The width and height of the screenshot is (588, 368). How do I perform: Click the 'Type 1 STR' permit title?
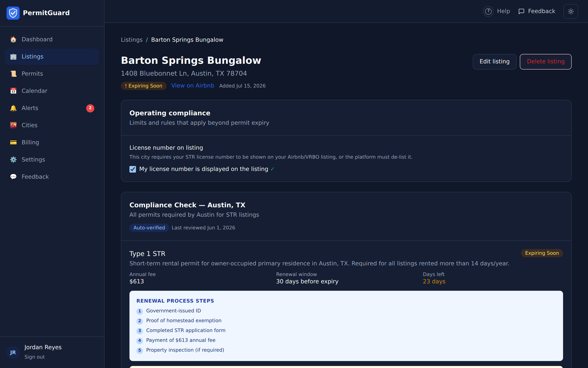[x=147, y=254]
